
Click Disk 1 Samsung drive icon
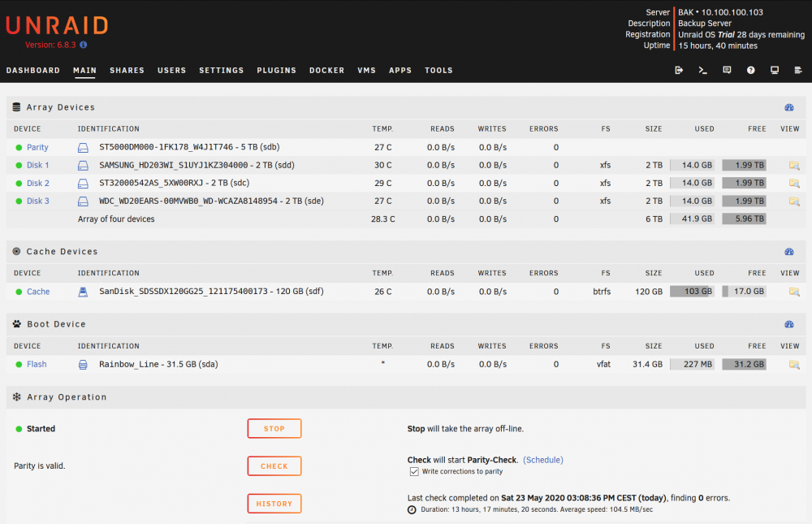83,166
